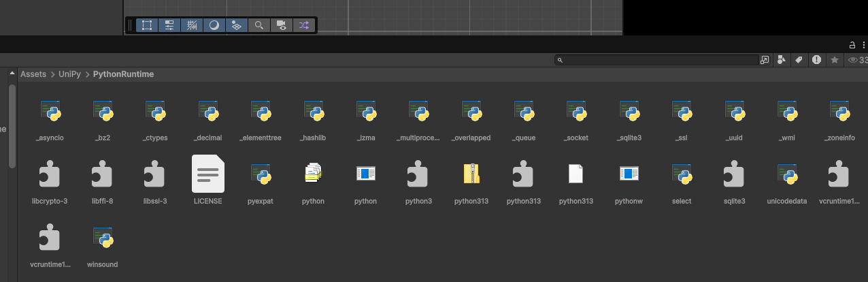Select the python executable with window icon
This screenshot has width=868, height=282.
point(365,183)
